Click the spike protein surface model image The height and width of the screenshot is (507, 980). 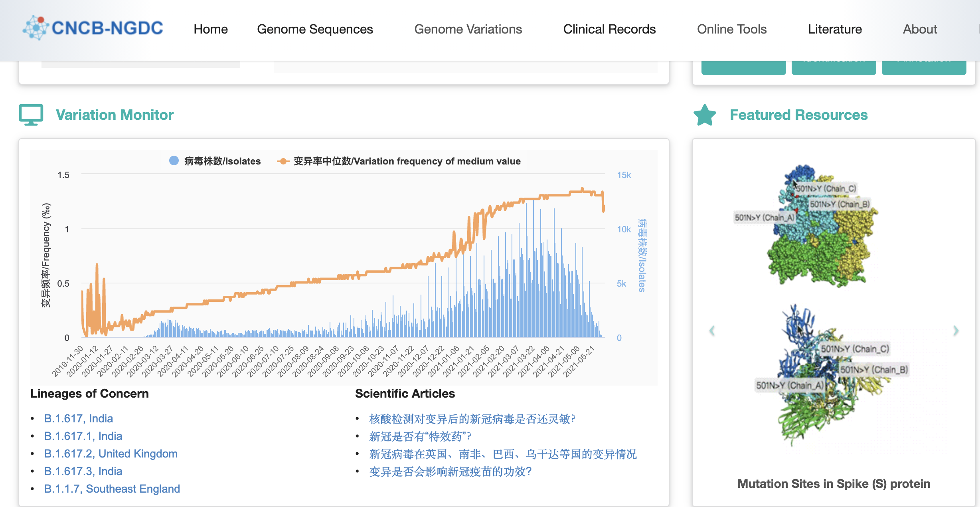[x=822, y=226]
